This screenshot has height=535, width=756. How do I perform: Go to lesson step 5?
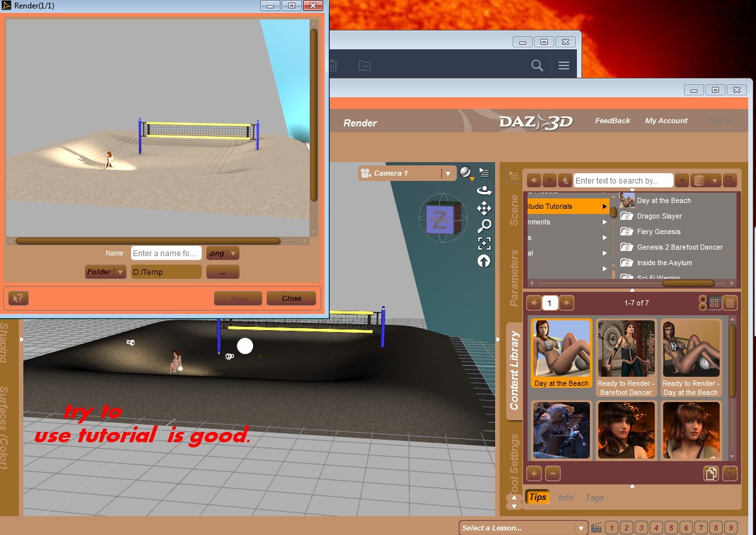[671, 528]
